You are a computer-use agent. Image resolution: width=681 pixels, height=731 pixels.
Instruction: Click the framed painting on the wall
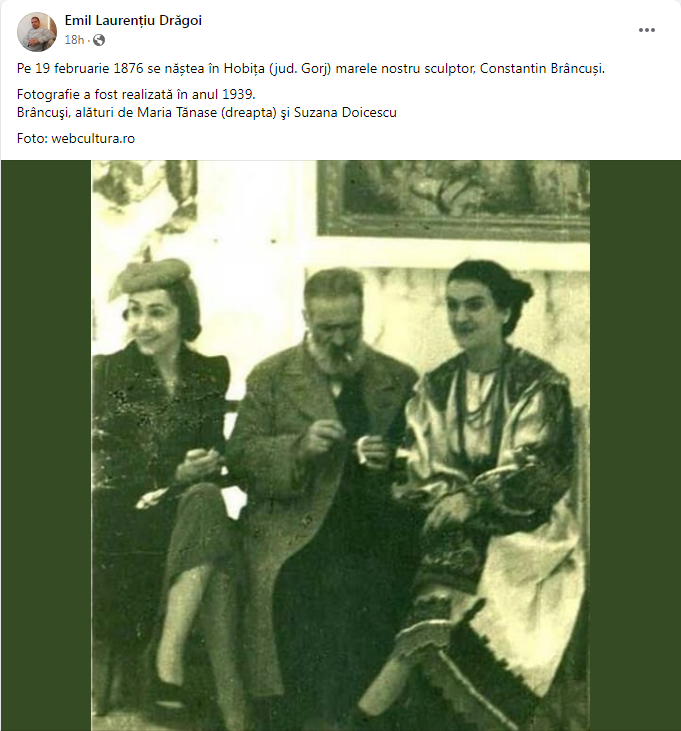(x=453, y=200)
